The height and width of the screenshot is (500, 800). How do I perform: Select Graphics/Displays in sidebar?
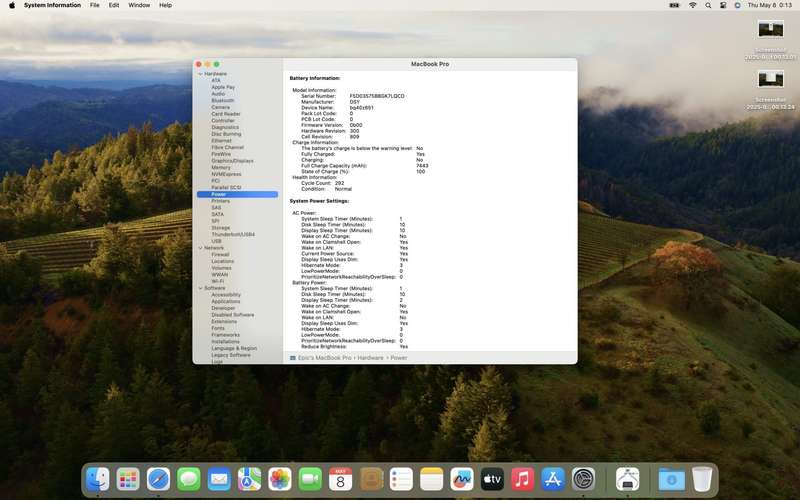pos(232,161)
